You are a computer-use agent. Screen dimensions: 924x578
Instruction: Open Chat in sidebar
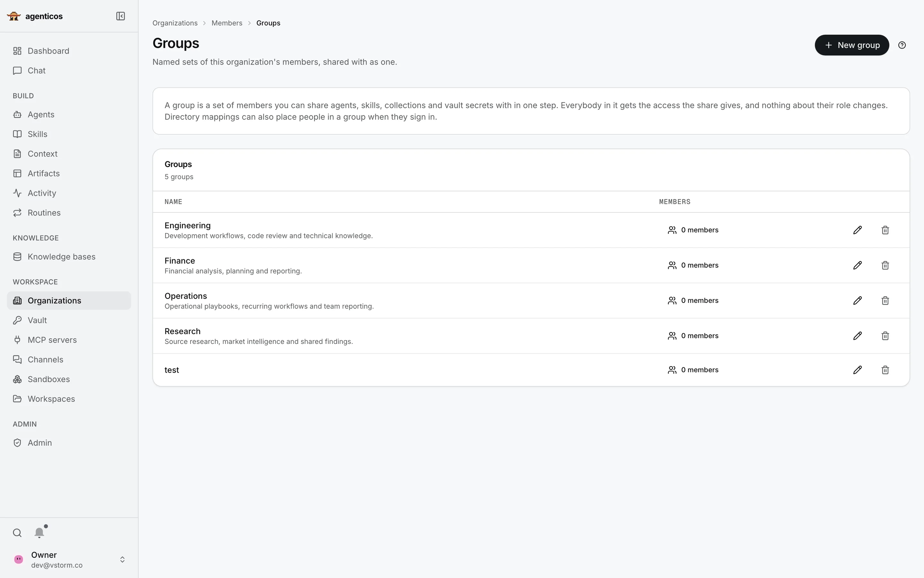(69, 71)
